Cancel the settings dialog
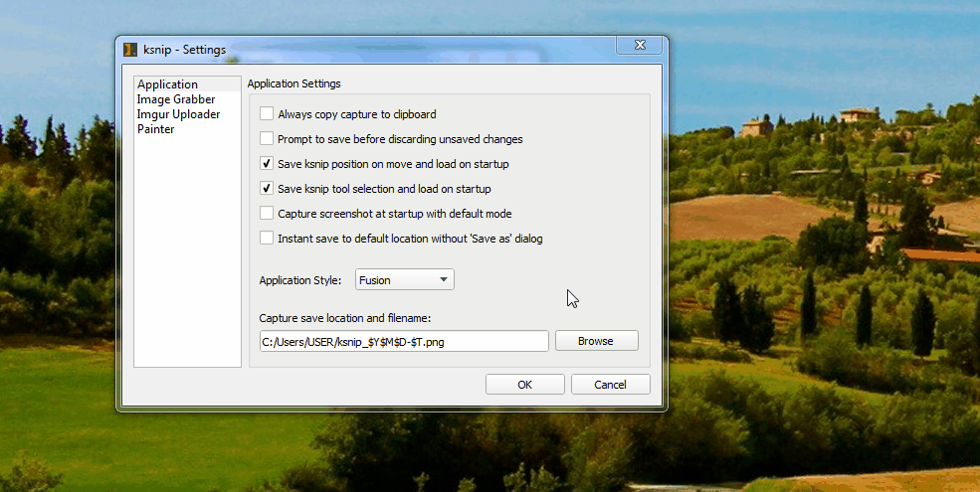Viewport: 980px width, 492px height. (611, 385)
